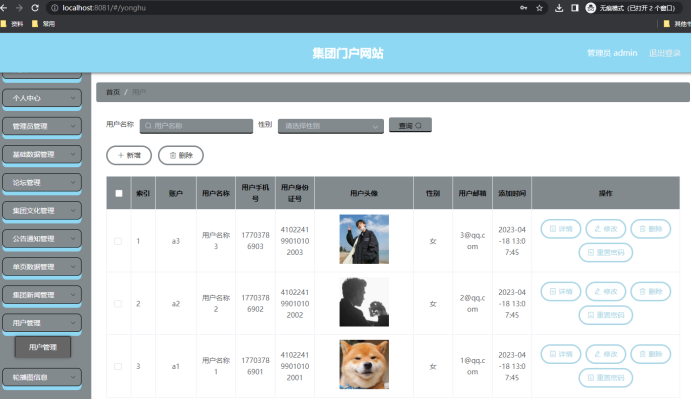Image resolution: width=692 pixels, height=400 pixels.
Task: Click the 集团门户网站 site title
Action: coord(348,53)
